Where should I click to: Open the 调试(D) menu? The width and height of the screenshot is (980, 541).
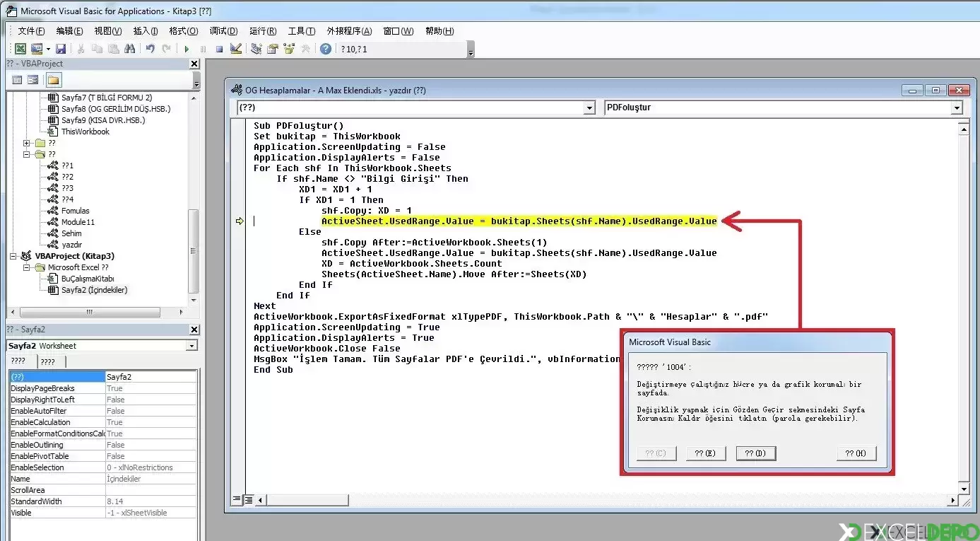(x=223, y=31)
